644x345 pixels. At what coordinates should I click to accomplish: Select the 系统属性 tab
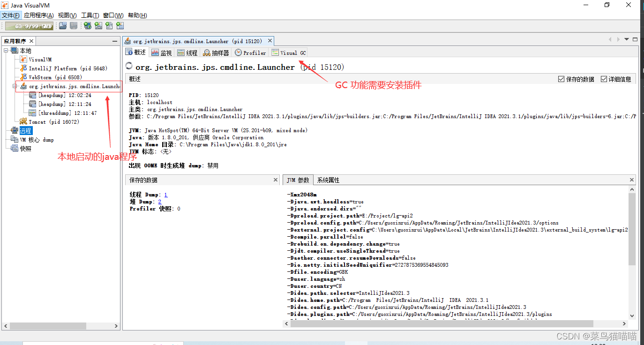coord(328,180)
